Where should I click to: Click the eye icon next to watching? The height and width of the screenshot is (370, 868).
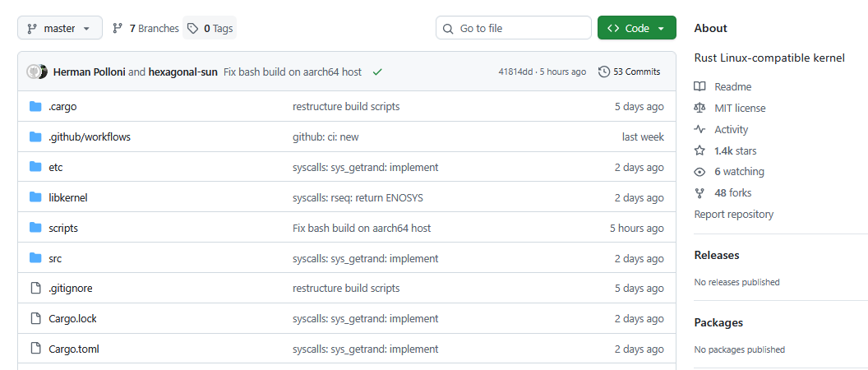point(699,172)
